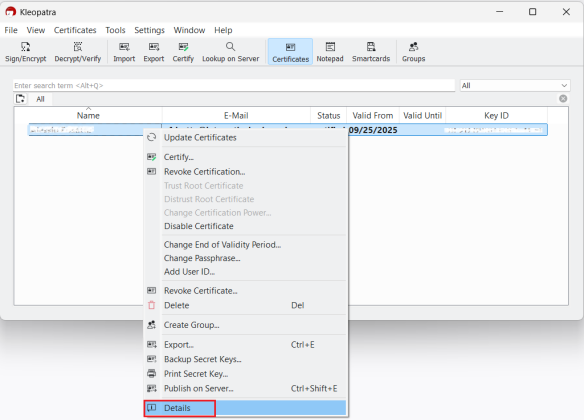Screen dimensions: 584x420
Task: Open the Tools menu
Action: [x=115, y=30]
